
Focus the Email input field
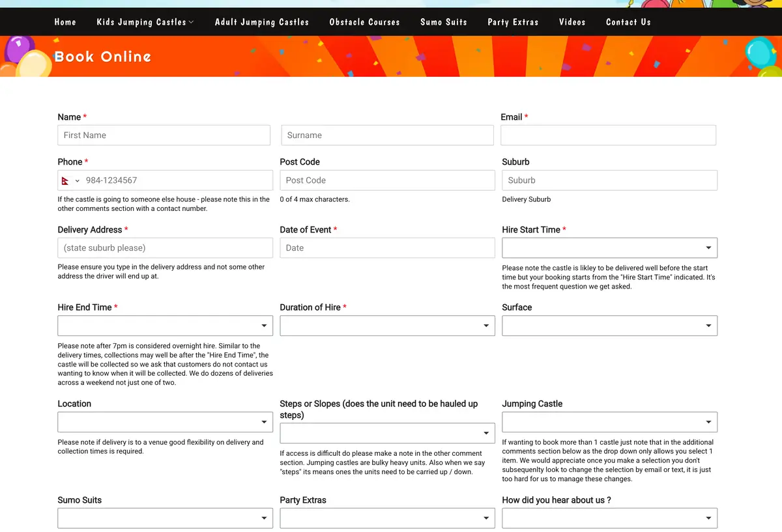608,135
